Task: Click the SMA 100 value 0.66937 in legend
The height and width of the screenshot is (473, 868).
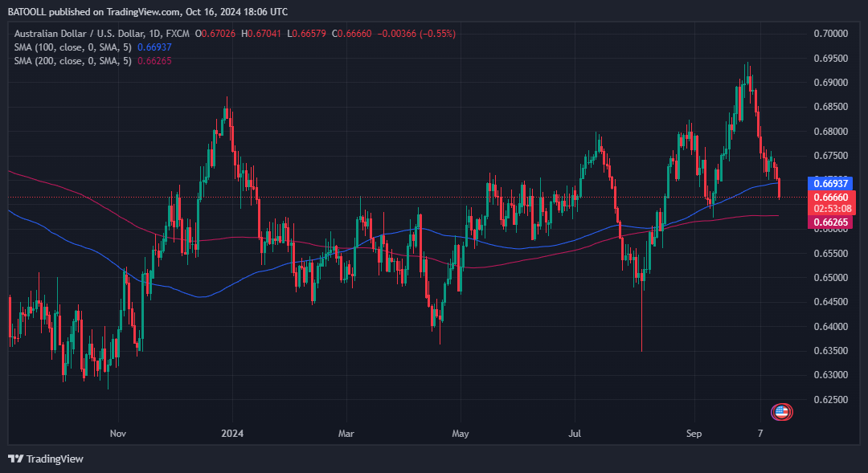Action: (154, 47)
